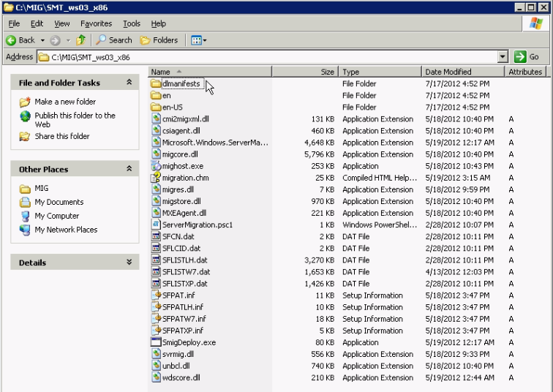Click Share this folder link
The width and height of the screenshot is (553, 392).
click(x=61, y=136)
